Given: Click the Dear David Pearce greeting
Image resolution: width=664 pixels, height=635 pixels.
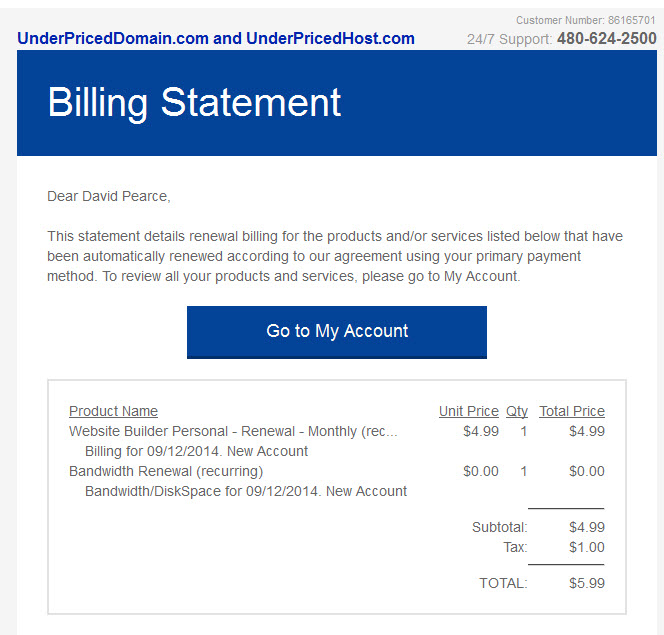Looking at the screenshot, I should click(109, 196).
